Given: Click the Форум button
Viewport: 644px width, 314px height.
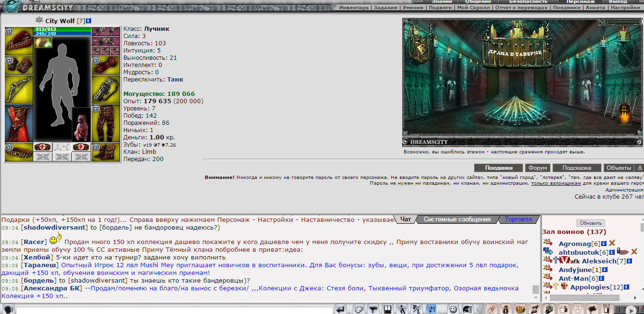Looking at the screenshot, I should (538, 168).
